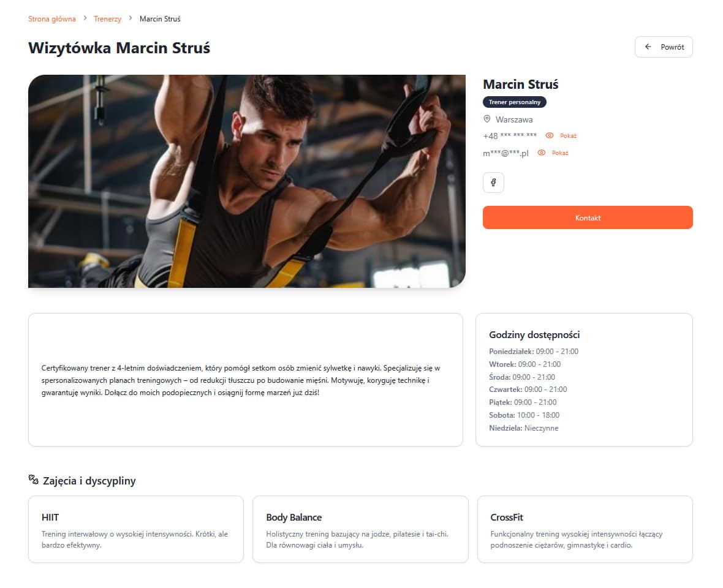Open the trainer's gym photo
The image size is (723, 588).
pyautogui.click(x=247, y=181)
